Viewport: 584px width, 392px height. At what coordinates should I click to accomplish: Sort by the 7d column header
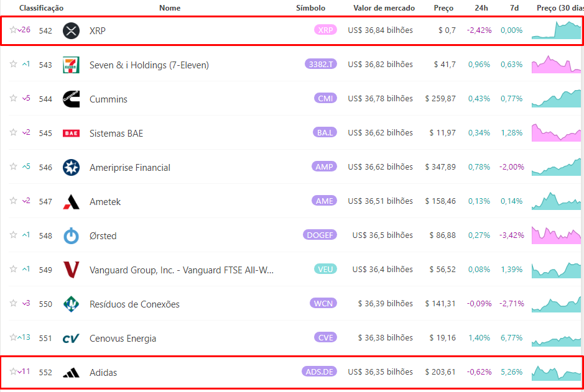[514, 8]
